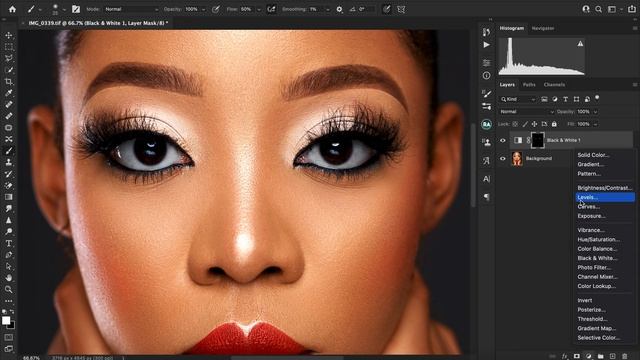Hide the Black & White 1 layer
Image resolution: width=640 pixels, height=360 pixels.
pos(503,140)
